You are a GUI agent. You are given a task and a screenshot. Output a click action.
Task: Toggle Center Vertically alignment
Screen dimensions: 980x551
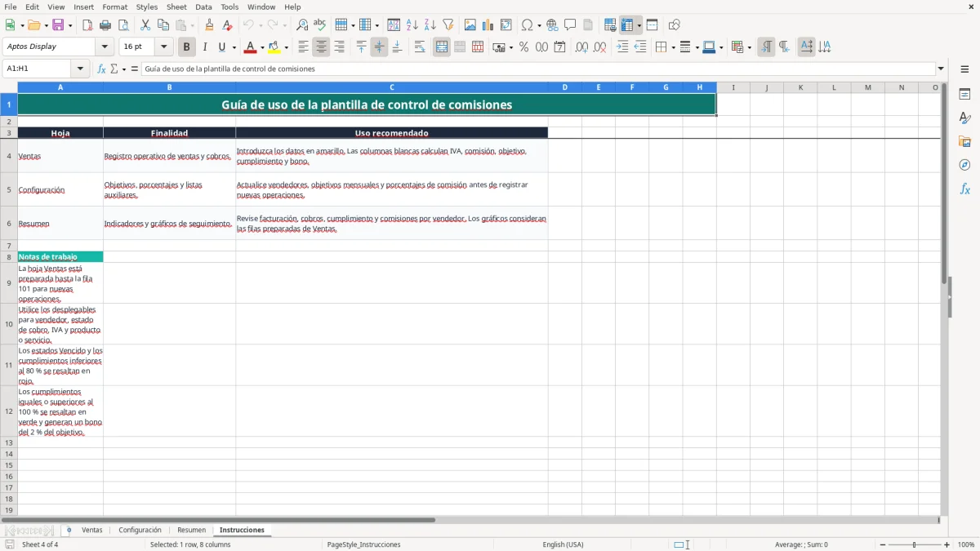(379, 47)
